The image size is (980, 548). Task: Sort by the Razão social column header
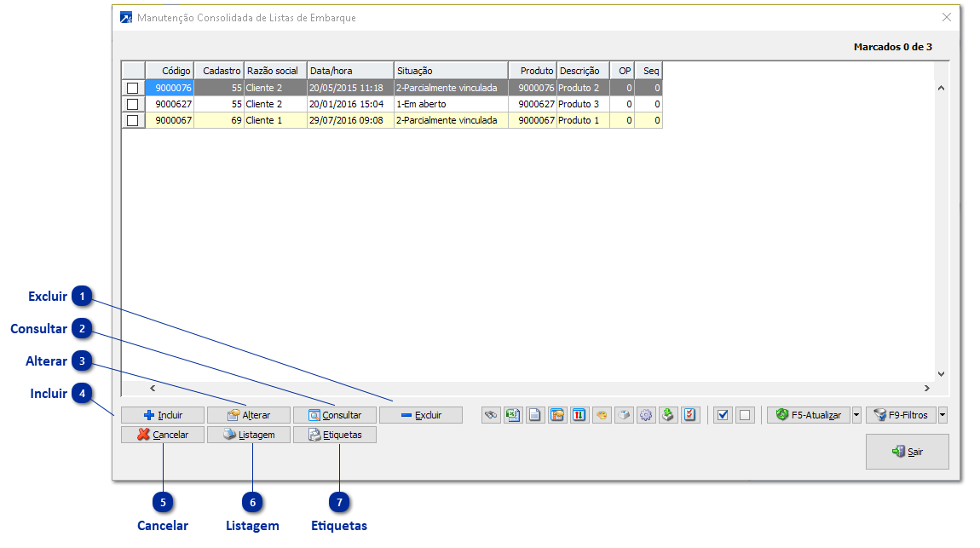pos(275,71)
